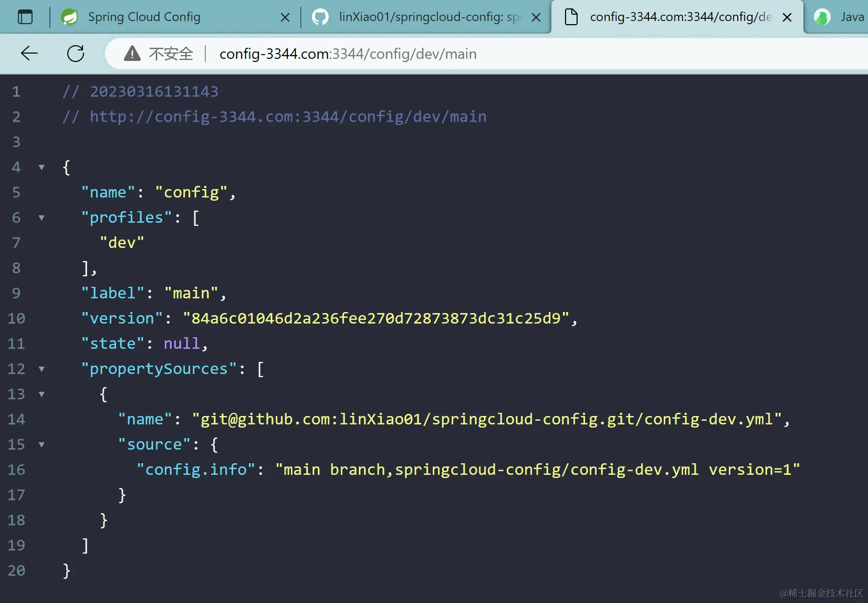The image size is (868, 603).
Task: Click the "dev" profile value
Action: [122, 243]
